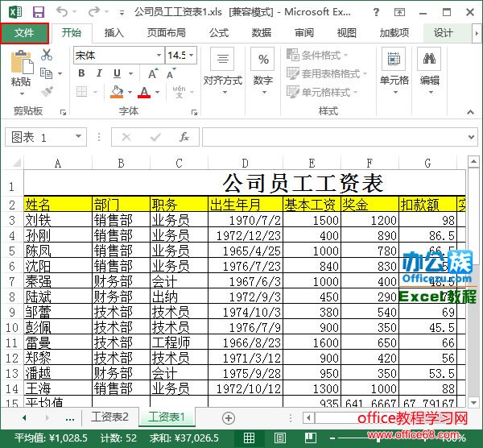Click the Insert Function fx icon
483x448 pixels.
click(184, 137)
